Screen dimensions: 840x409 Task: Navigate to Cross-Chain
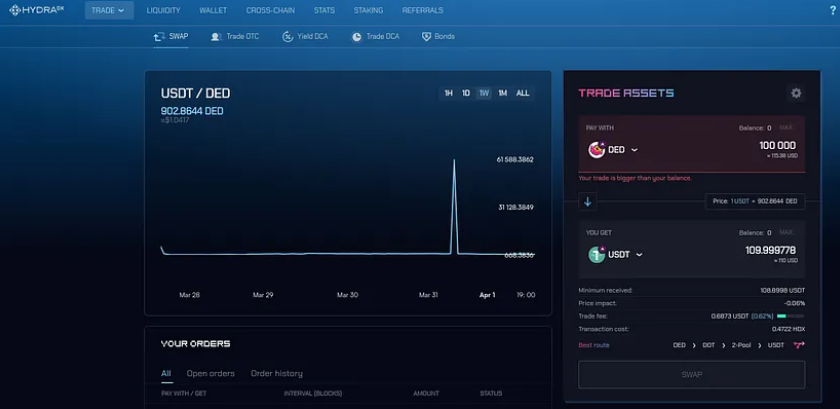pyautogui.click(x=271, y=10)
